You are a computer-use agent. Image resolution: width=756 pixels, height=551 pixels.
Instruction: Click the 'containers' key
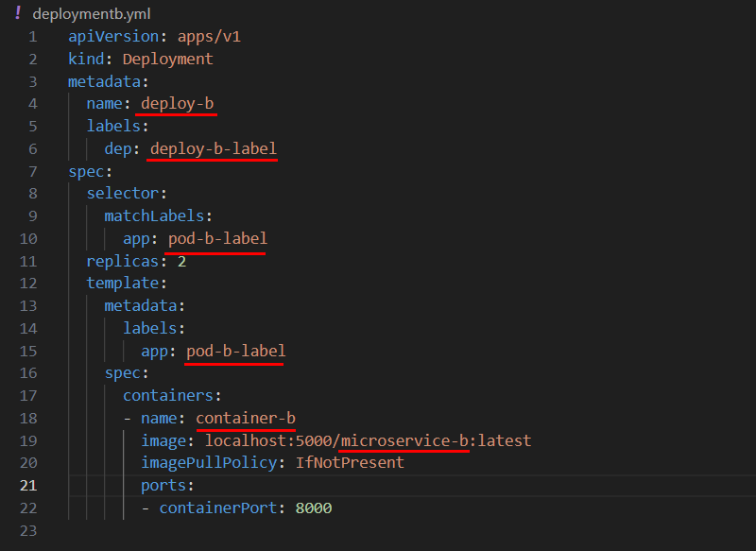click(x=168, y=396)
